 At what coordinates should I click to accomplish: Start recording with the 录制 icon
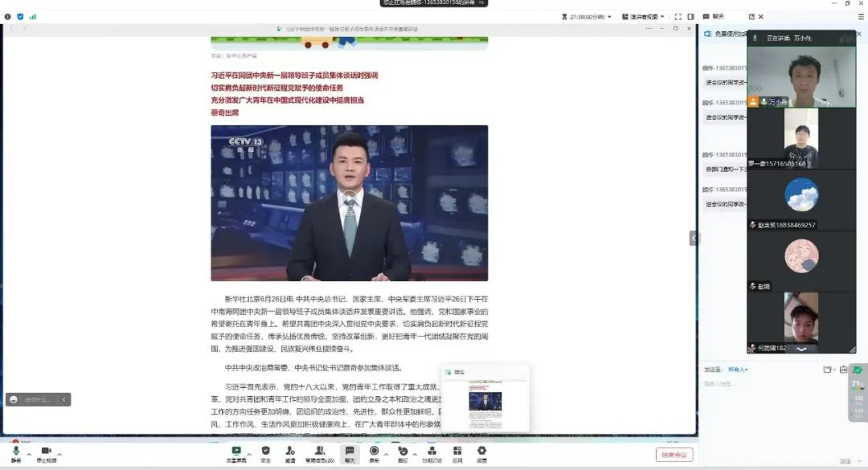pos(374,453)
